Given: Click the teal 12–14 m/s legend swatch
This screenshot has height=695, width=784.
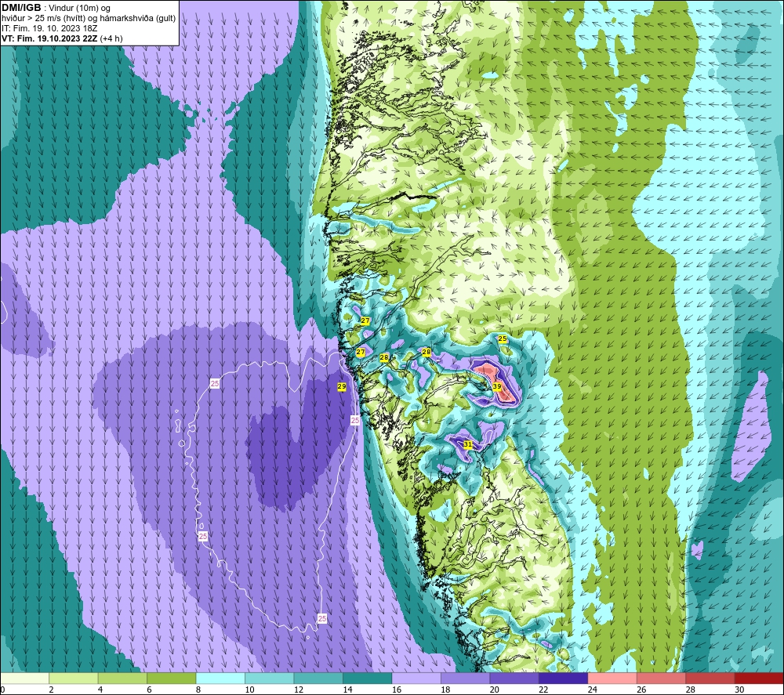Looking at the screenshot, I should coord(318,679).
